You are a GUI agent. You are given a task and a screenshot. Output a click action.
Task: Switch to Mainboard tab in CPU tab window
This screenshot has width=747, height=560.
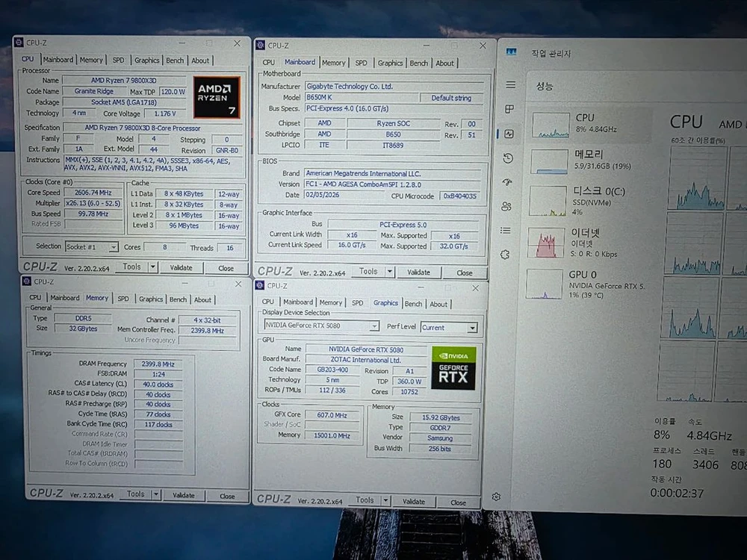click(58, 60)
